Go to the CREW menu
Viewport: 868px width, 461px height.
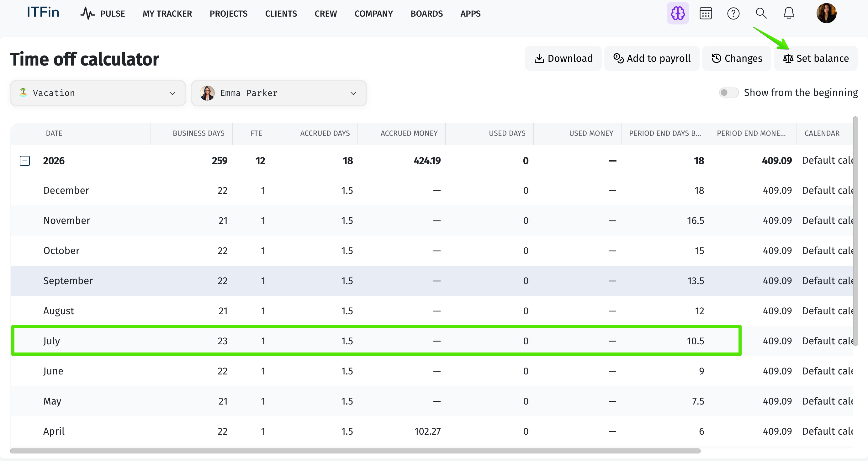pos(325,14)
